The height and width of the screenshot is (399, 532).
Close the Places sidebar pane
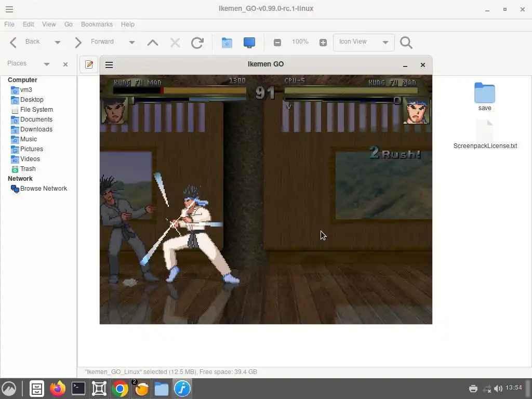[x=65, y=64]
